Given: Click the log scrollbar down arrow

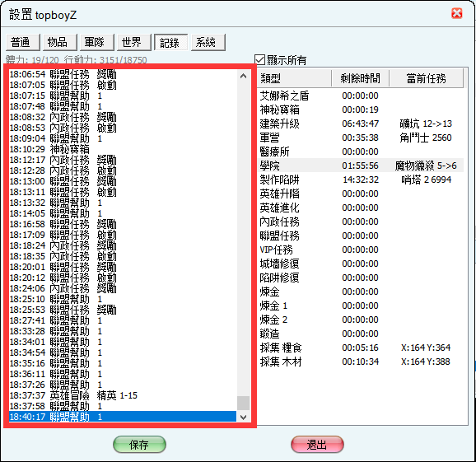Looking at the screenshot, I should click(243, 417).
